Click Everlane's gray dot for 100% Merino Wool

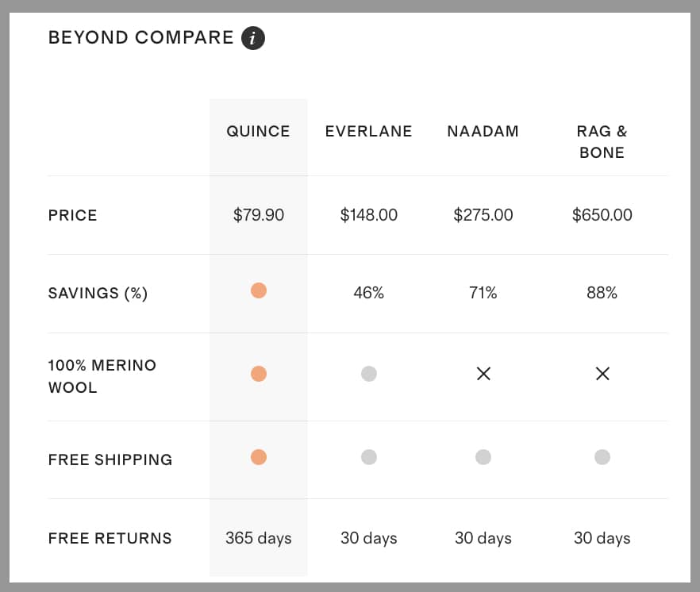(369, 374)
